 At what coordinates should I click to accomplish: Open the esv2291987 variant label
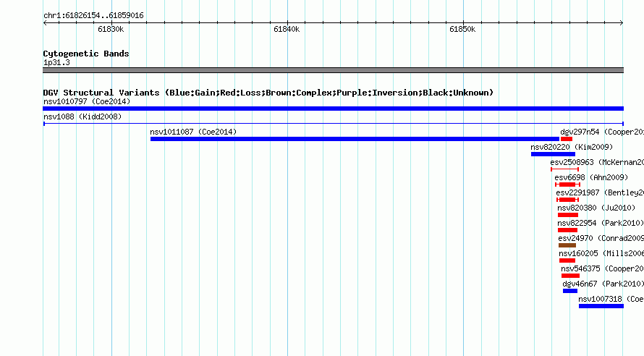600,192
